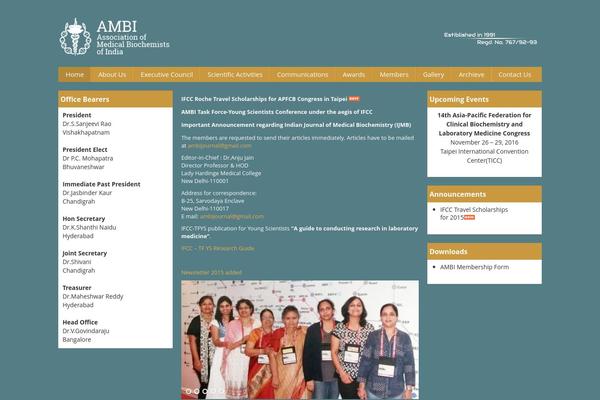The width and height of the screenshot is (600, 400).
Task: Click the AMBI caduceus logo emblem
Action: coord(75,37)
